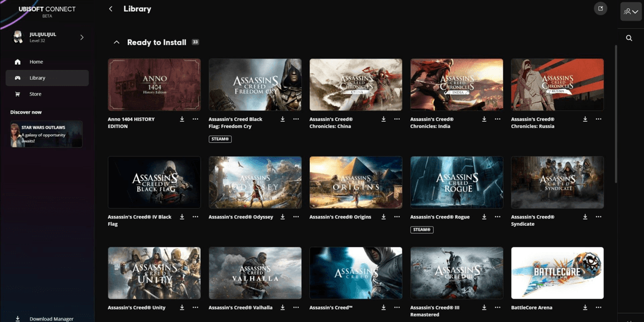The width and height of the screenshot is (644, 322).
Task: Download Assassin's Creed Chronicles: Russia
Action: [585, 119]
